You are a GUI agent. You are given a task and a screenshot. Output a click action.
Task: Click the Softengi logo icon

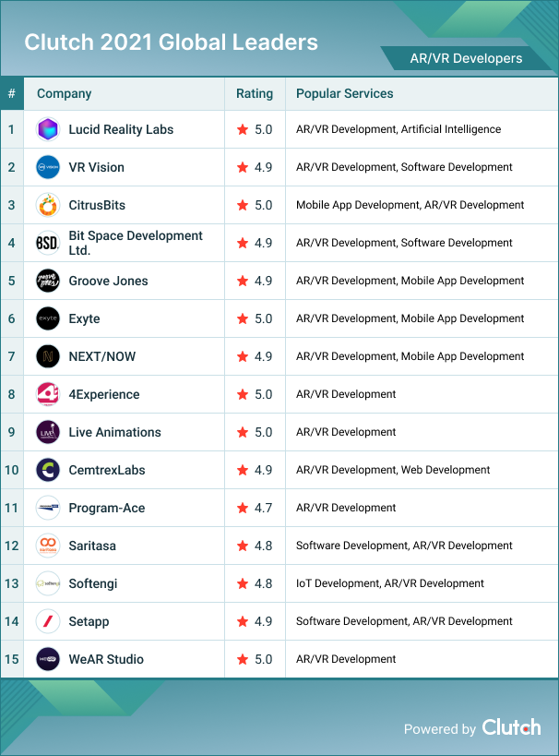click(48, 583)
